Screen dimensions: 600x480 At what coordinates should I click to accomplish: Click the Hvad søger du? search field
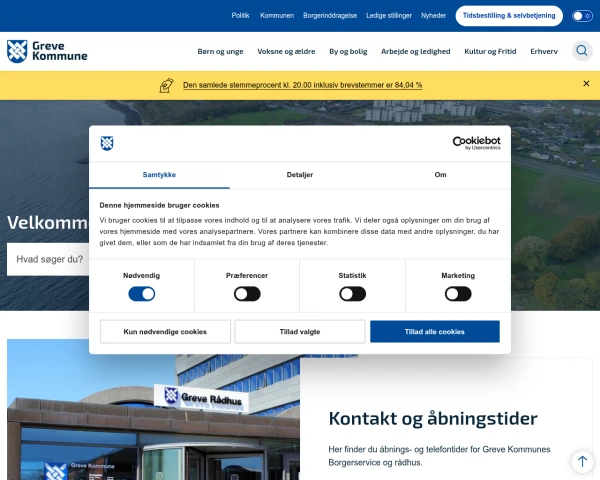tap(48, 259)
